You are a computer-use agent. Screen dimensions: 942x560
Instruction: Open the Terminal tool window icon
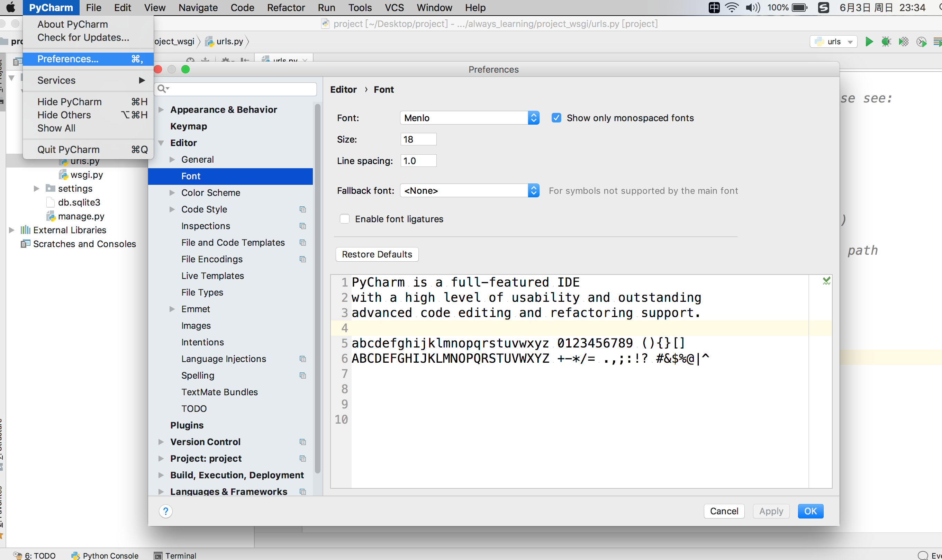point(158,556)
